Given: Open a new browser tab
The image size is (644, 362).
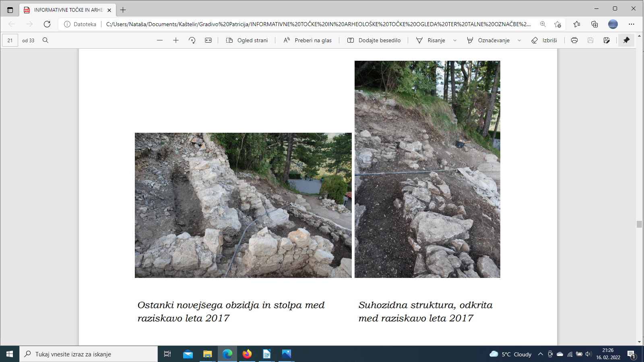Looking at the screenshot, I should coord(123,10).
